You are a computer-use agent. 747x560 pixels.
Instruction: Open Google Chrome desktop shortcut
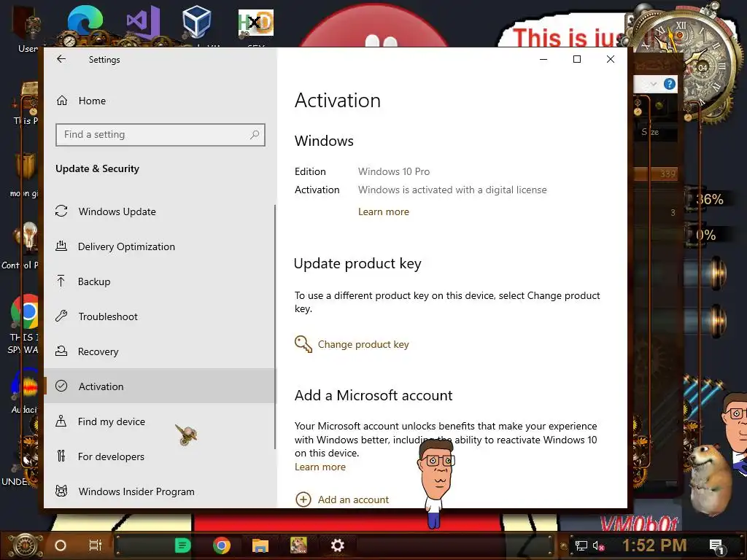click(25, 312)
